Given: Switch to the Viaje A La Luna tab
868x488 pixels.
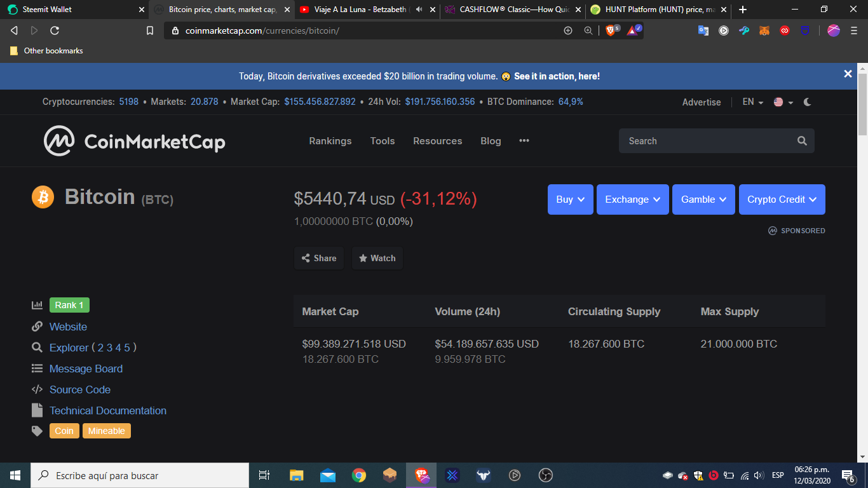Looking at the screenshot, I should [x=367, y=10].
